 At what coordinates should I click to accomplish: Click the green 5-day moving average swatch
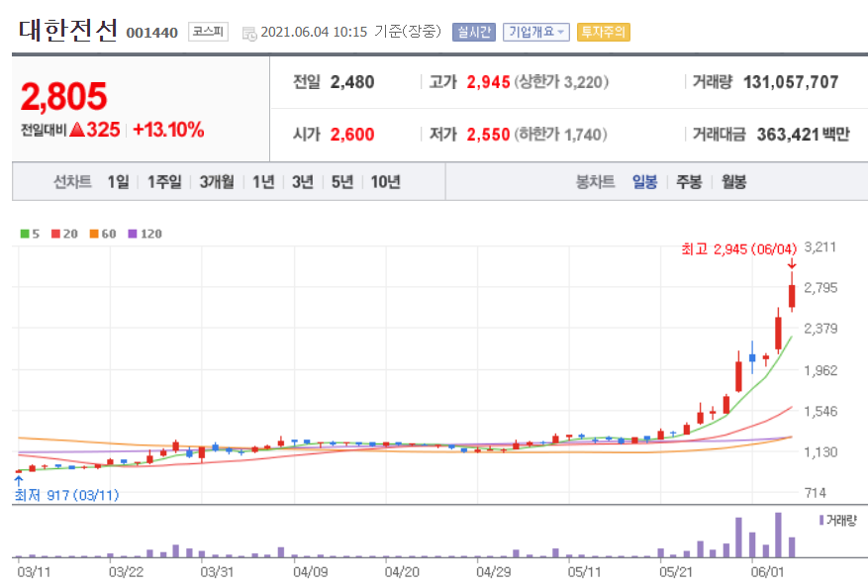[x=25, y=234]
